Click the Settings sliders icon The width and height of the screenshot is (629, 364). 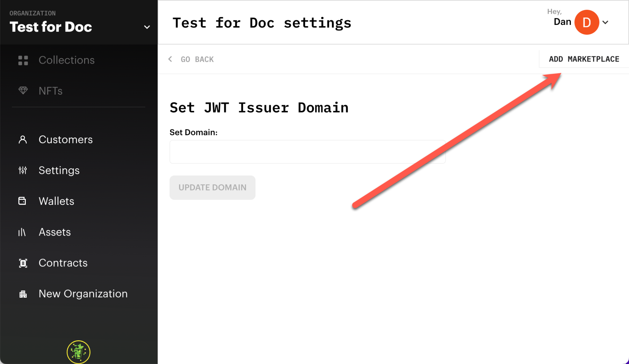tap(23, 170)
